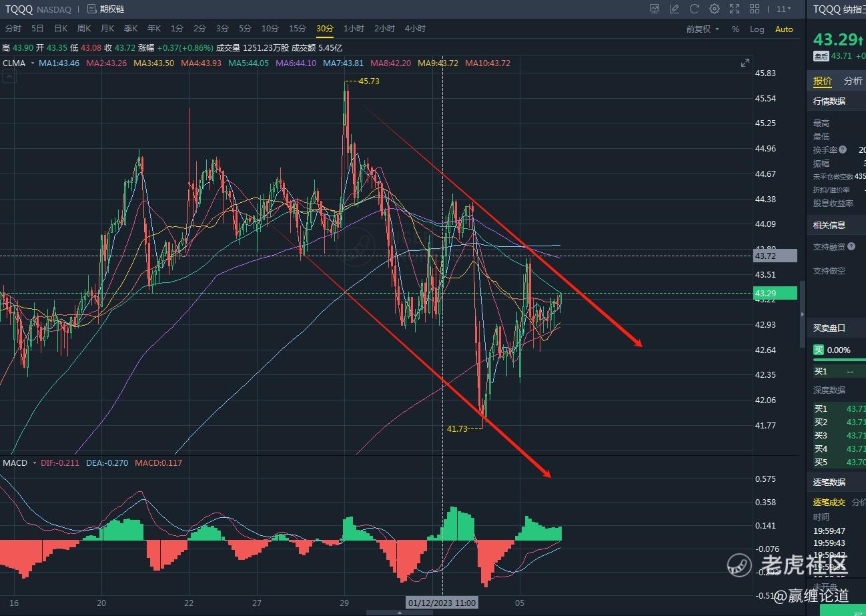The image size is (866, 616).
Task: Click the MA1:43.46 indicator label
Action: point(59,63)
